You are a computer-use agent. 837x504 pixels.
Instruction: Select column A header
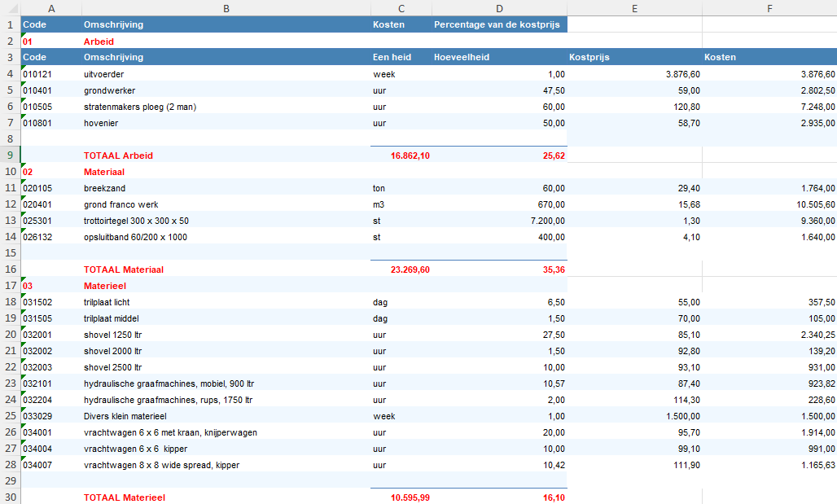tap(51, 8)
